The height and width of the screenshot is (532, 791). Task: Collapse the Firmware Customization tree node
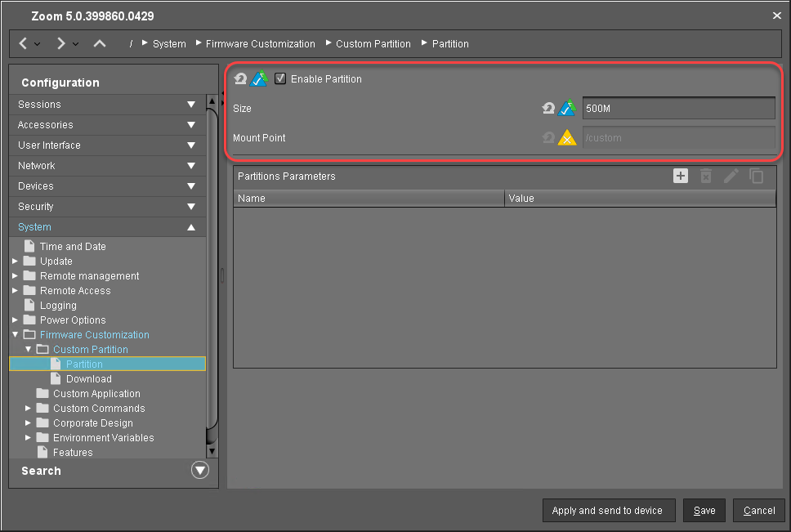click(x=16, y=335)
